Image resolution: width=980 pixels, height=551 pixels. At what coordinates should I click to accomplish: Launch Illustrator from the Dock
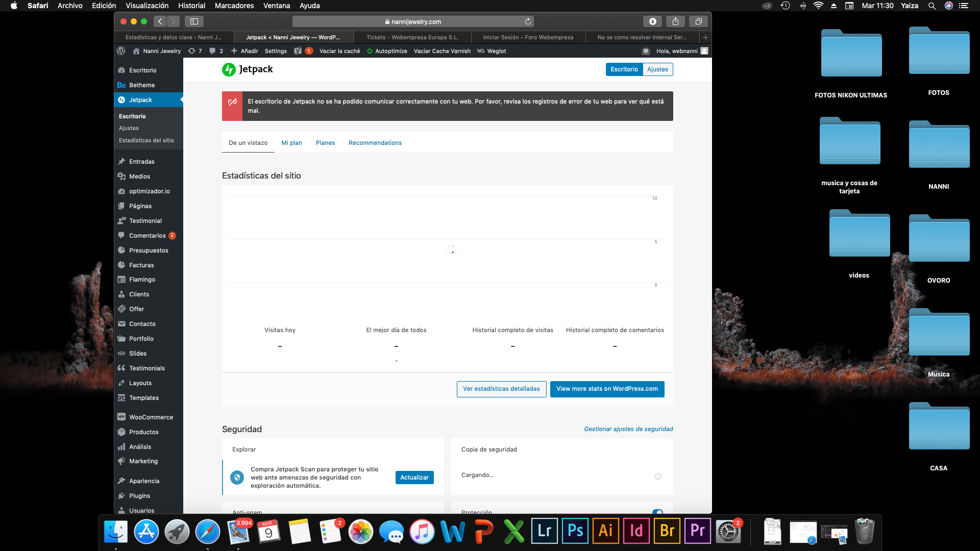pyautogui.click(x=606, y=531)
